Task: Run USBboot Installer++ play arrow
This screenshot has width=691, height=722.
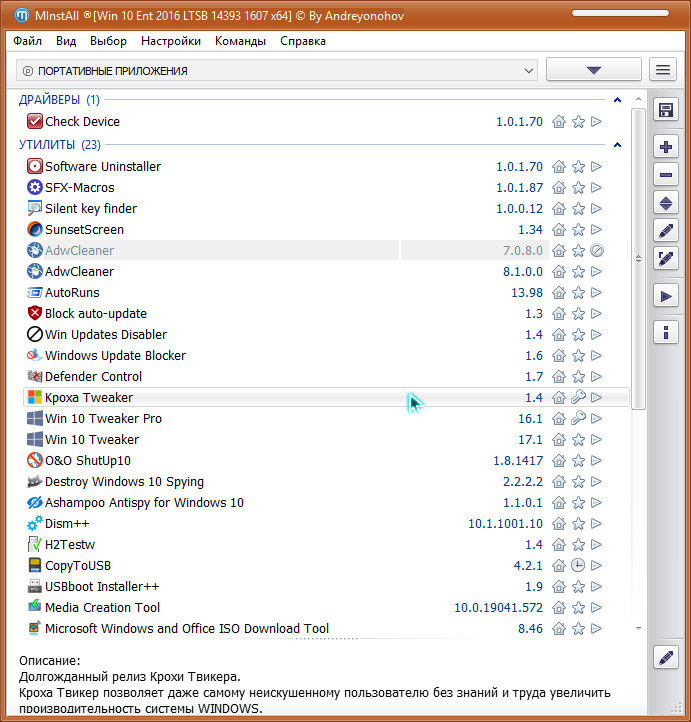Action: (x=597, y=587)
